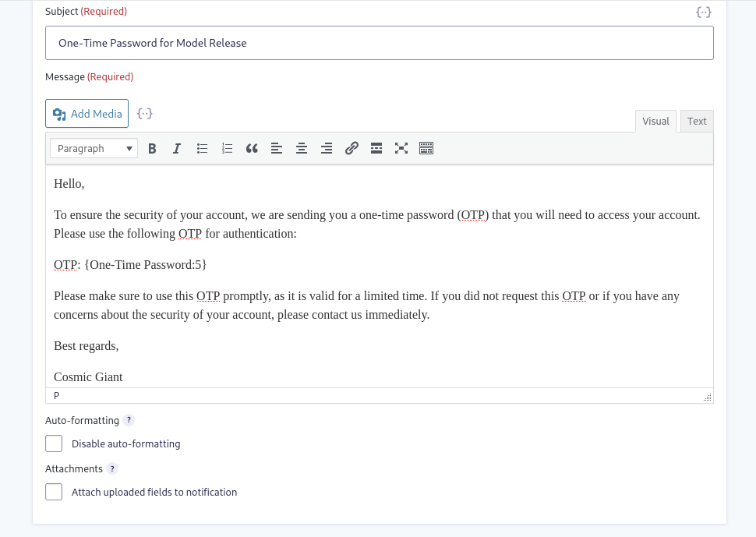Open the Attachments help tooltip
Viewport: 756px width, 537px height.
111,468
